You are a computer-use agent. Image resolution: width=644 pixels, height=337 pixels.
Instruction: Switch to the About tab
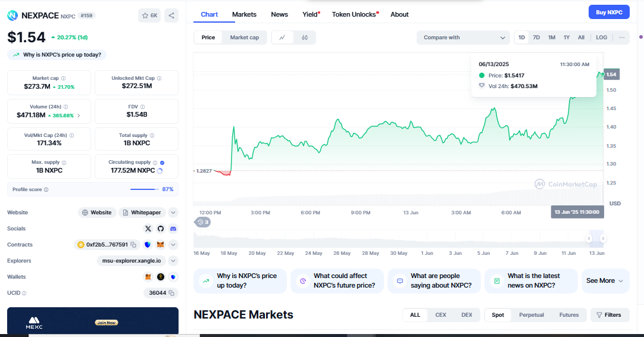click(x=399, y=14)
